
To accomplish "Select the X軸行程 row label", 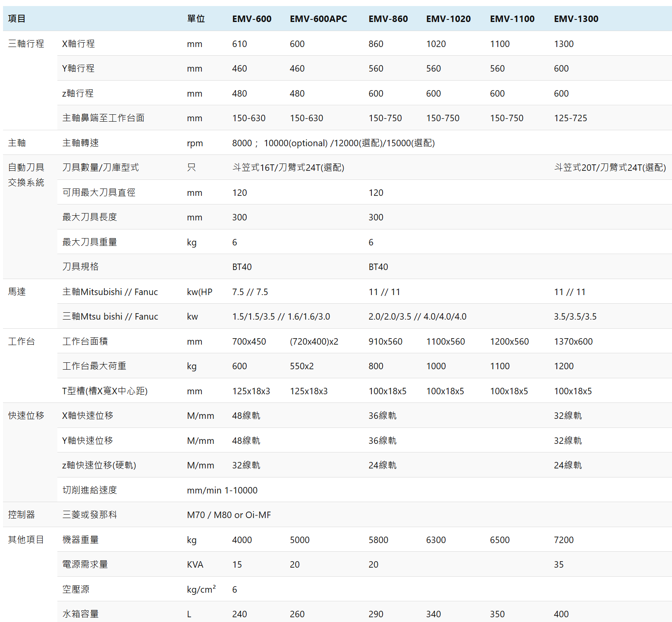I will [79, 44].
